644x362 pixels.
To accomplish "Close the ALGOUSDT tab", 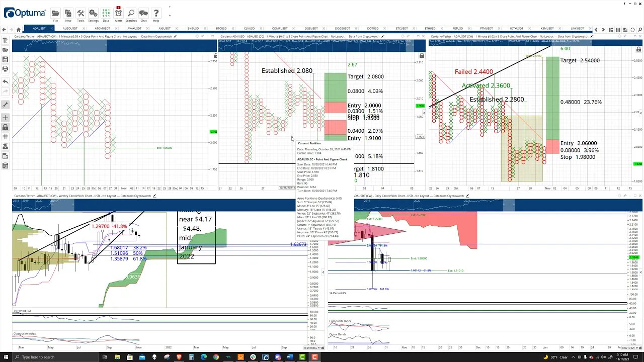I will [x=83, y=29].
